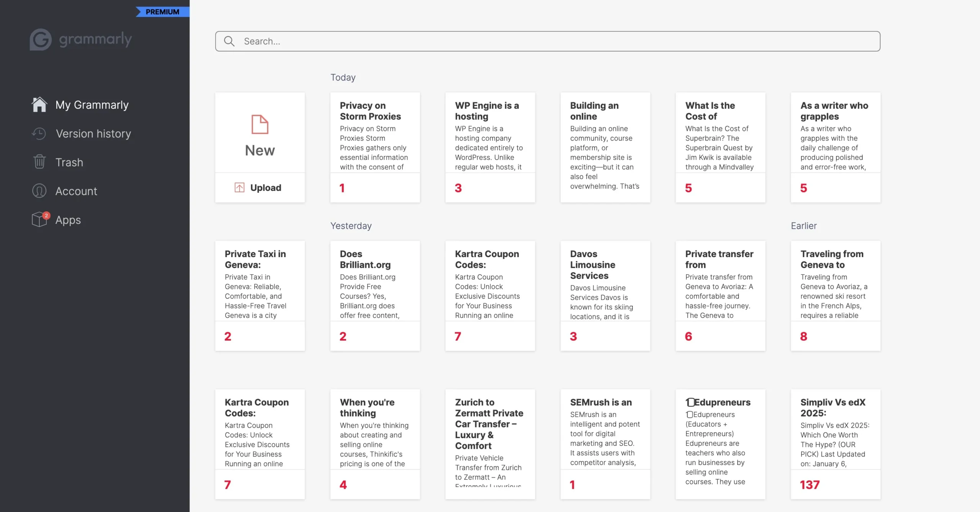Click the Version history clock icon
This screenshot has width=980, height=512.
pos(39,134)
